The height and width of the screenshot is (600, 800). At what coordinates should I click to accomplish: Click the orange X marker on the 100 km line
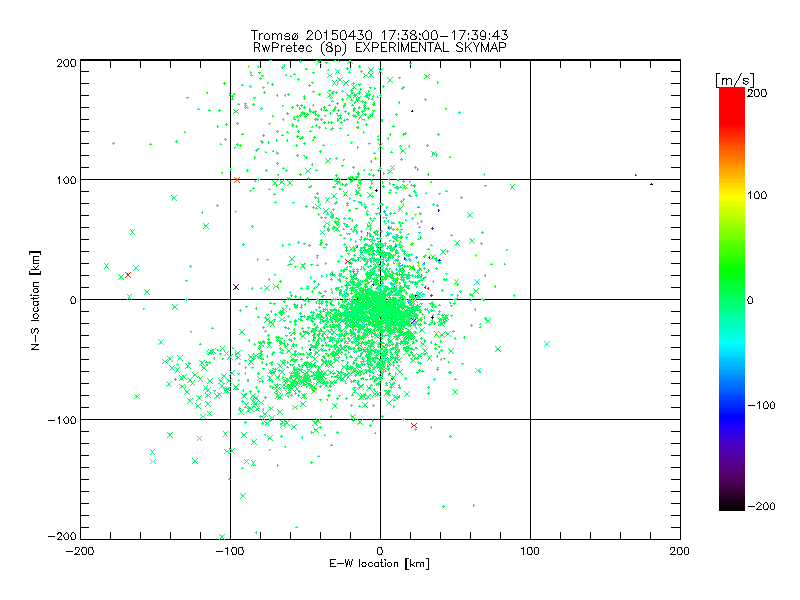tap(237, 180)
